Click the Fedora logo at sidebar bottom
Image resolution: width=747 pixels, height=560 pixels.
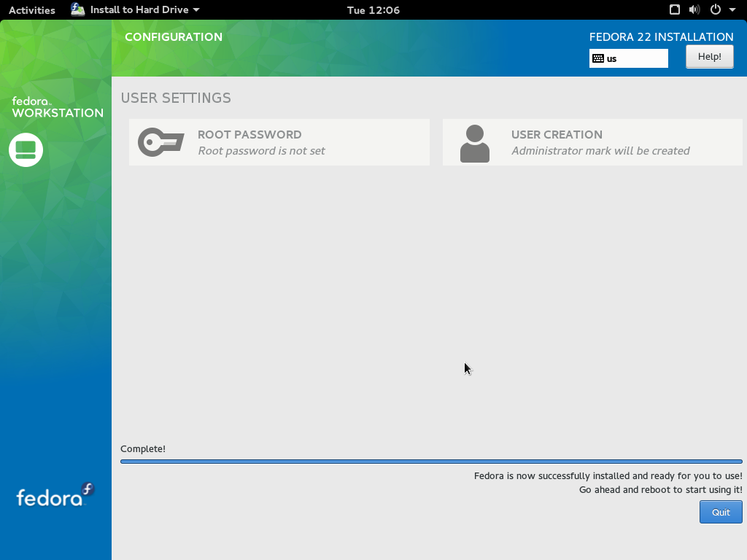55,495
